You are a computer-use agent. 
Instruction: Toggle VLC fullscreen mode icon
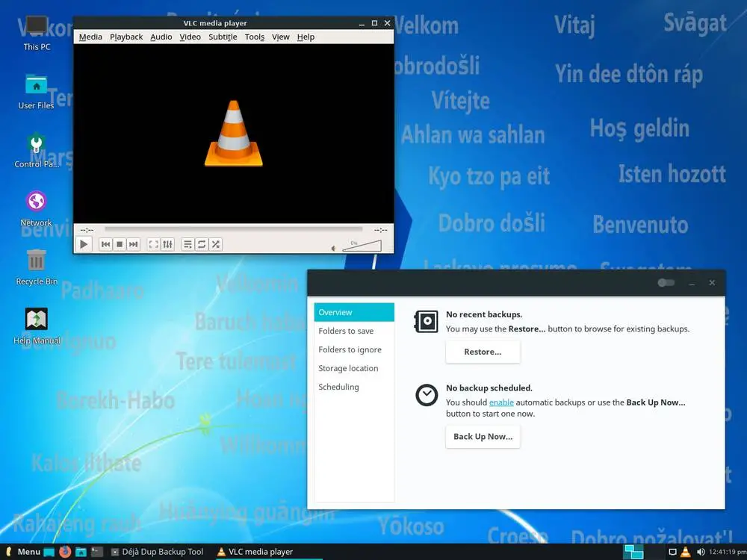153,244
